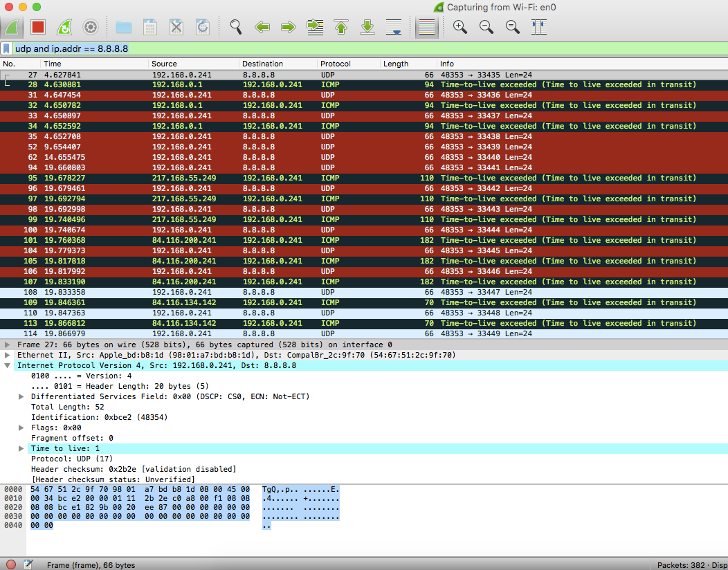Open expert information in status bar
Image resolution: width=728 pixels, height=570 pixels.
click(x=11, y=564)
